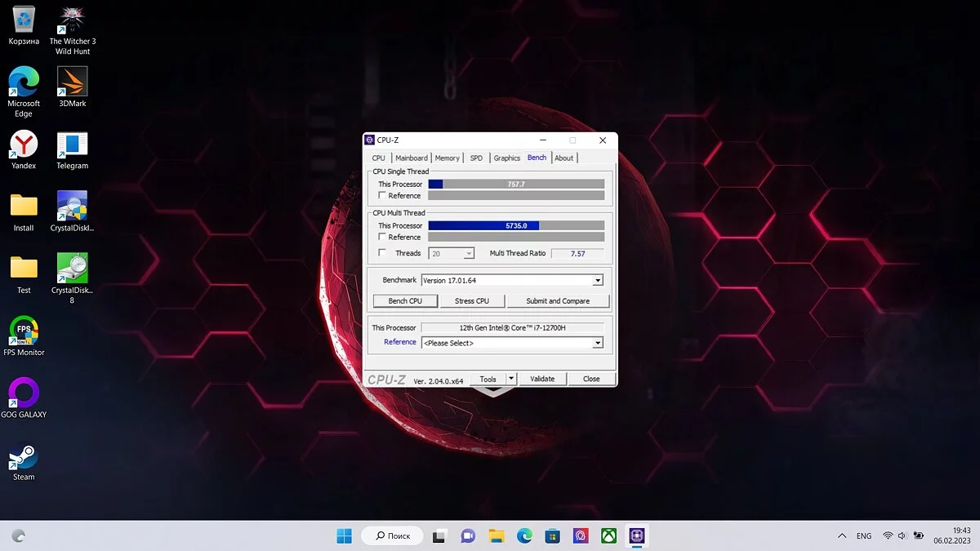The image size is (980, 551).
Task: Open the FPS Monitor desktop icon
Action: coord(24,331)
